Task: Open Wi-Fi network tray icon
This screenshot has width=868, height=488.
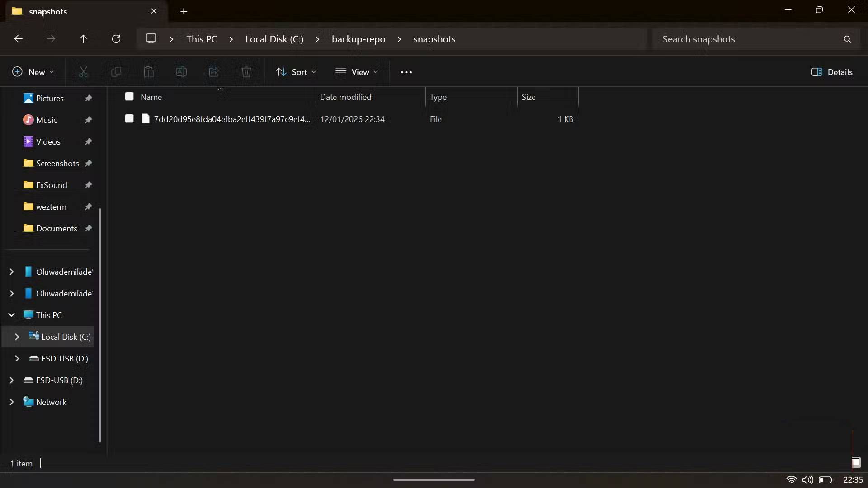Action: click(x=791, y=480)
